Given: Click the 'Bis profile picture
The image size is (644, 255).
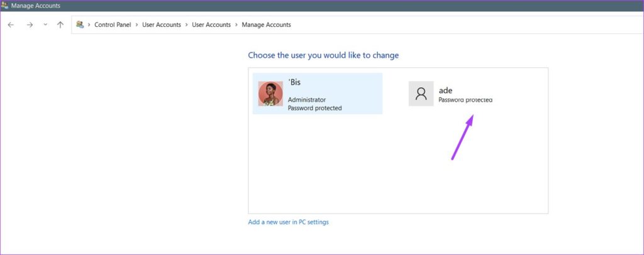Looking at the screenshot, I should click(x=270, y=94).
